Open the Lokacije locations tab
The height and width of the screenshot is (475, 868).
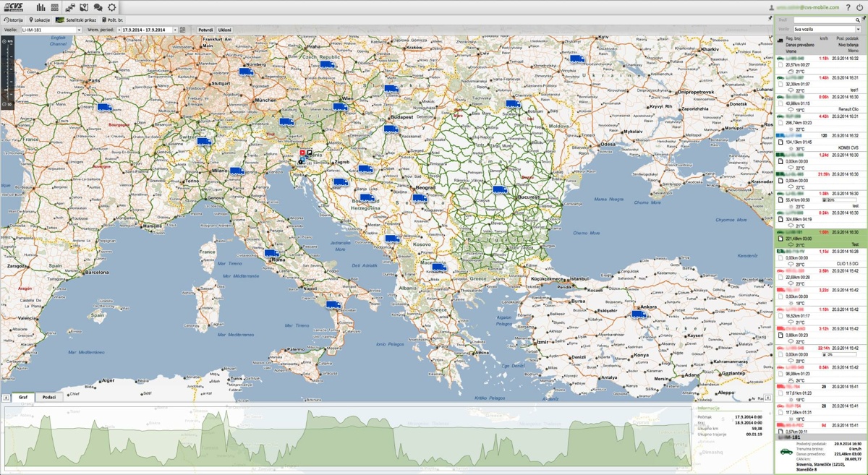coord(40,20)
